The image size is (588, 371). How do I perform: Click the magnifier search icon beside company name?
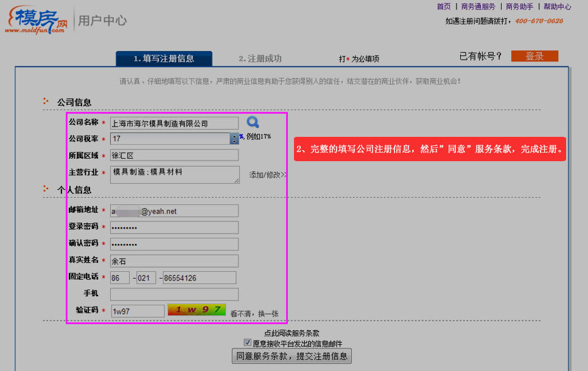(x=253, y=122)
